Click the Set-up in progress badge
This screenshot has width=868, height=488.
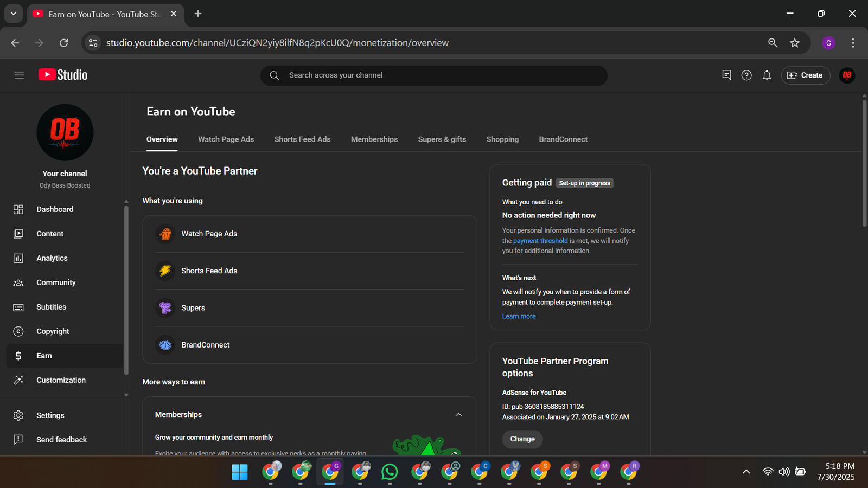click(585, 183)
